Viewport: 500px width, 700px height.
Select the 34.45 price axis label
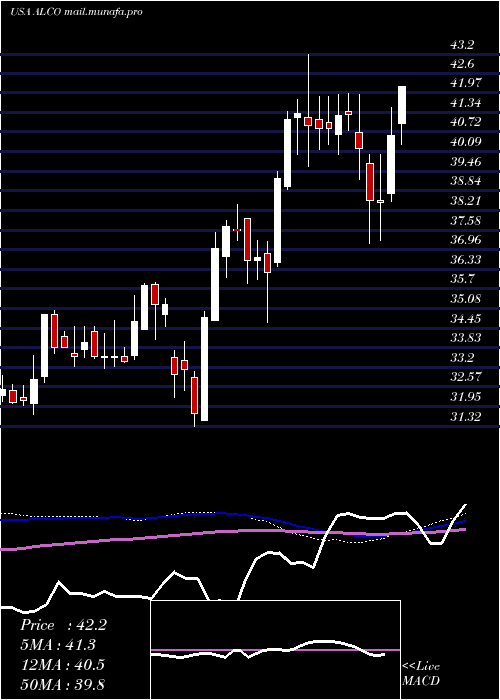point(466,319)
